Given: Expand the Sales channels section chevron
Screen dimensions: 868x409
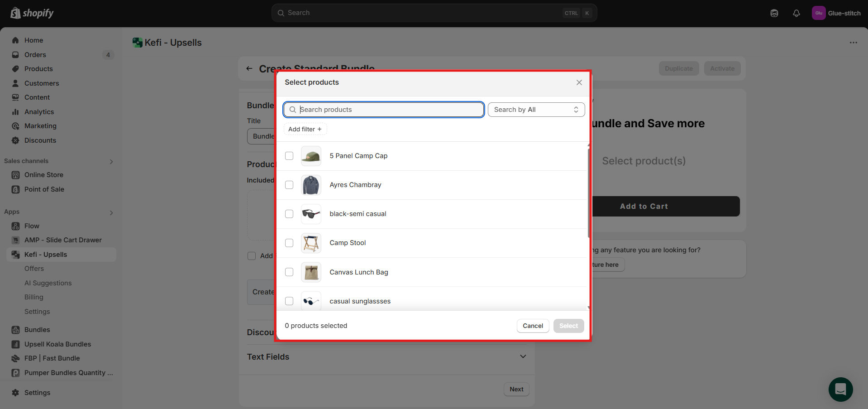Looking at the screenshot, I should pos(111,161).
